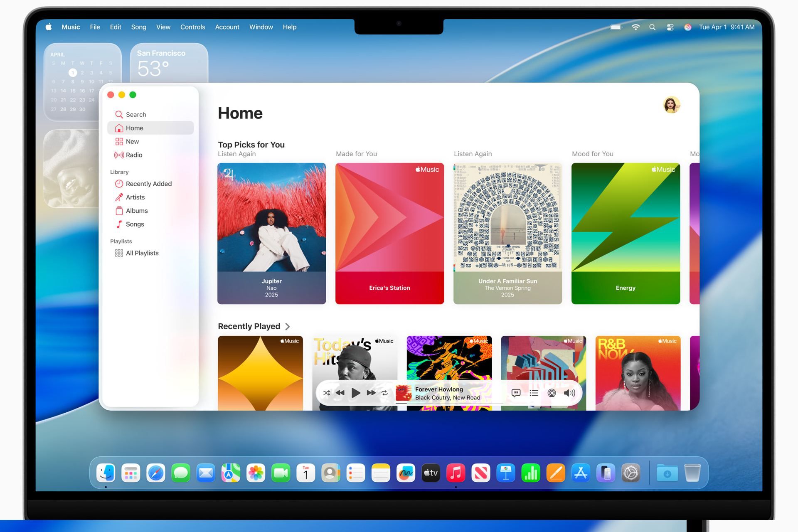This screenshot has height=532, width=798.
Task: Open Radio in the sidebar
Action: (x=150, y=155)
